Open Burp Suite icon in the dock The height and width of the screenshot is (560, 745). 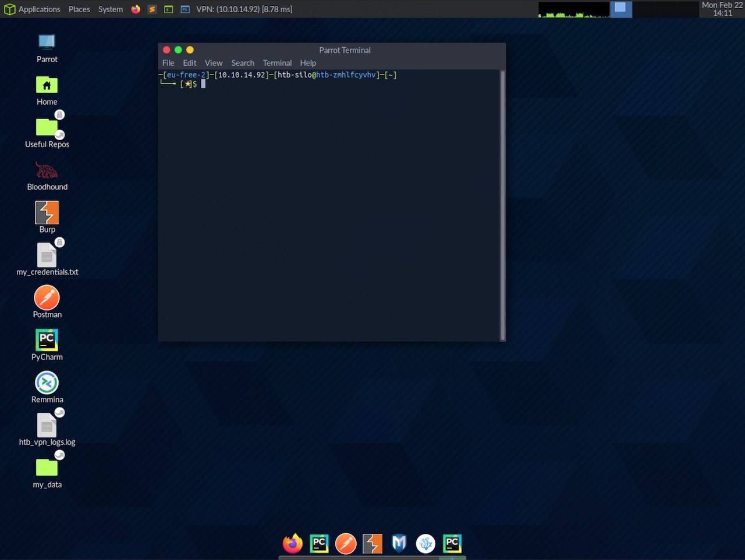pos(372,543)
